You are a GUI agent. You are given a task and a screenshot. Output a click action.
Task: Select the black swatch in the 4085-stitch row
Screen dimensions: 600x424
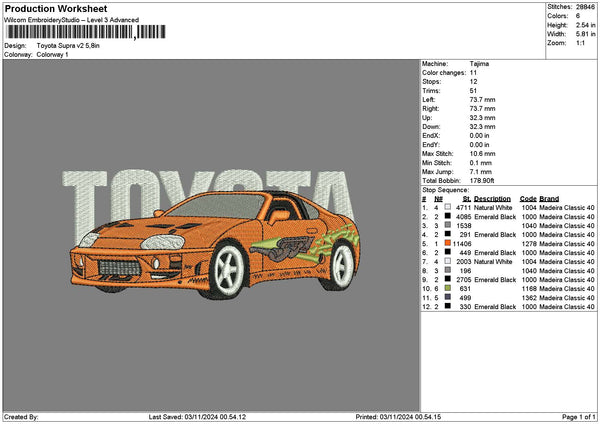pyautogui.click(x=447, y=216)
